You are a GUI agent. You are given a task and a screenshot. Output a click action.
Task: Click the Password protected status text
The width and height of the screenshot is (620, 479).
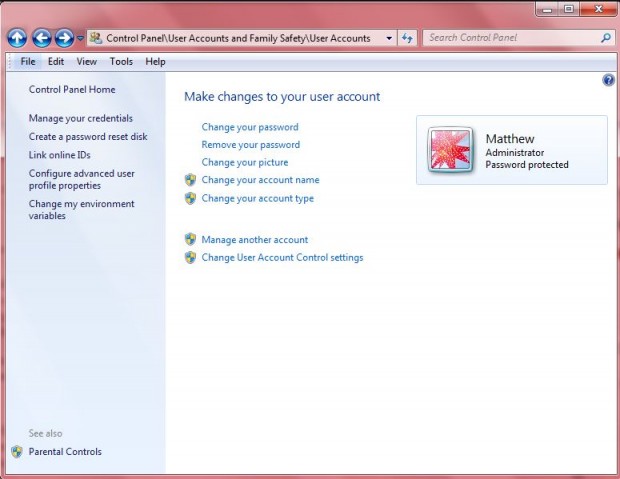[527, 165]
